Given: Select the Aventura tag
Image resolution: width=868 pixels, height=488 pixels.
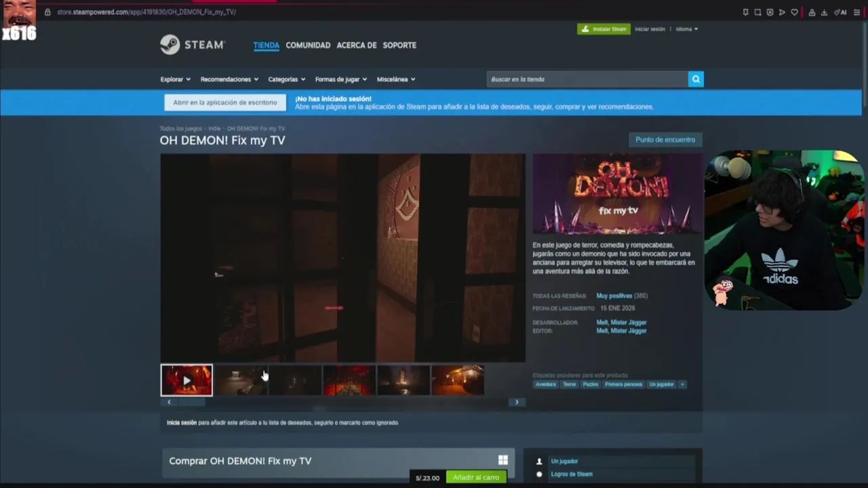Looking at the screenshot, I should pyautogui.click(x=545, y=384).
